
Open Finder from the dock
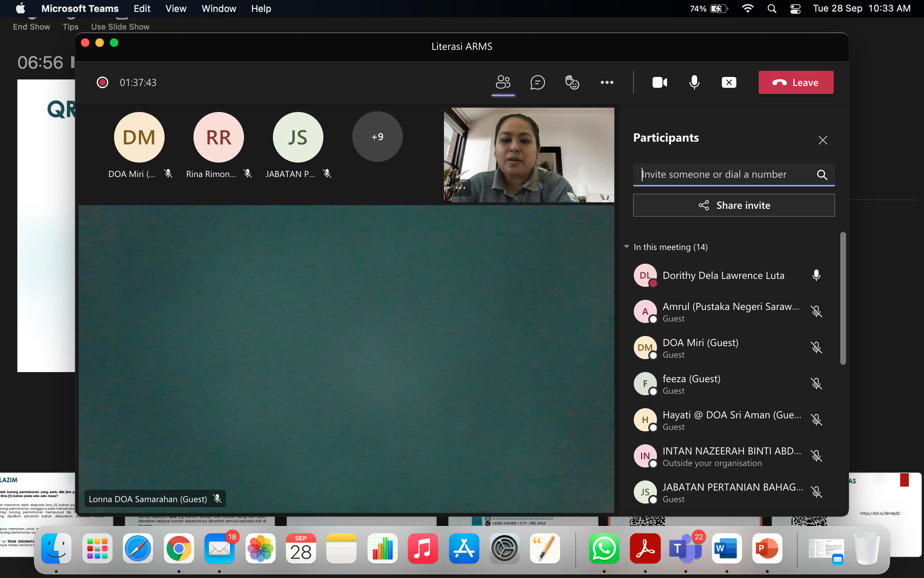click(56, 548)
